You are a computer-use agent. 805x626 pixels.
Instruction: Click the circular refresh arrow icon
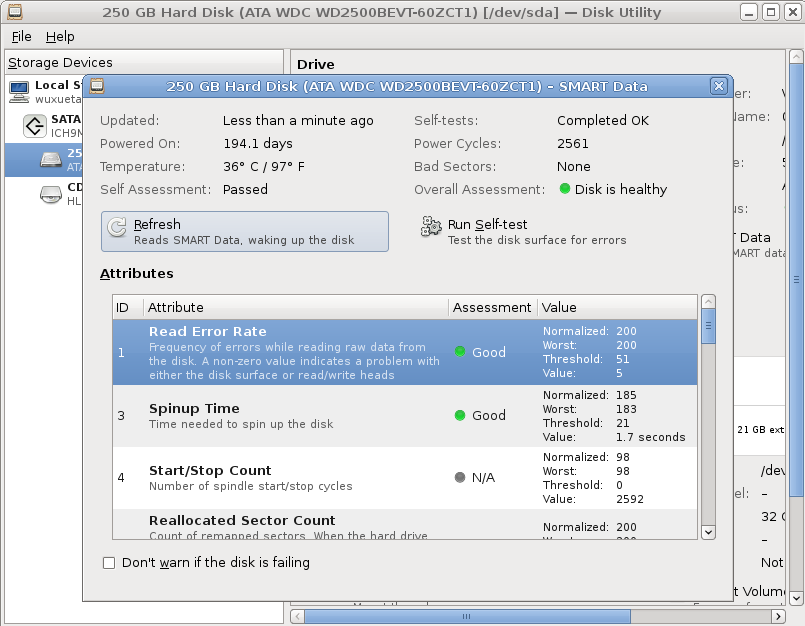(x=117, y=227)
